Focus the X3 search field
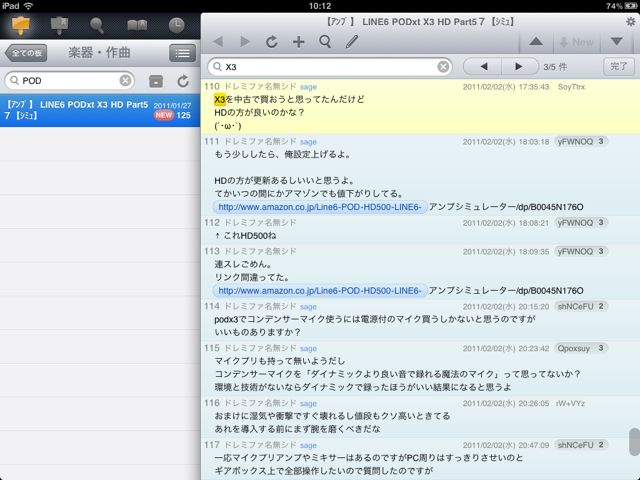 [330, 67]
